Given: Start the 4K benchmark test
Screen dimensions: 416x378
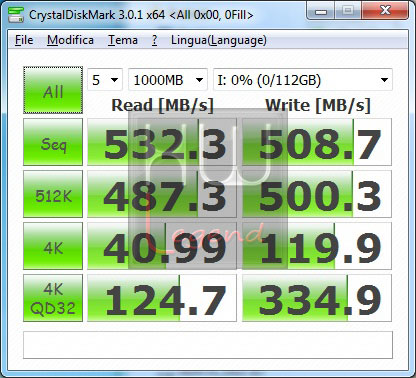Looking at the screenshot, I should point(53,246).
